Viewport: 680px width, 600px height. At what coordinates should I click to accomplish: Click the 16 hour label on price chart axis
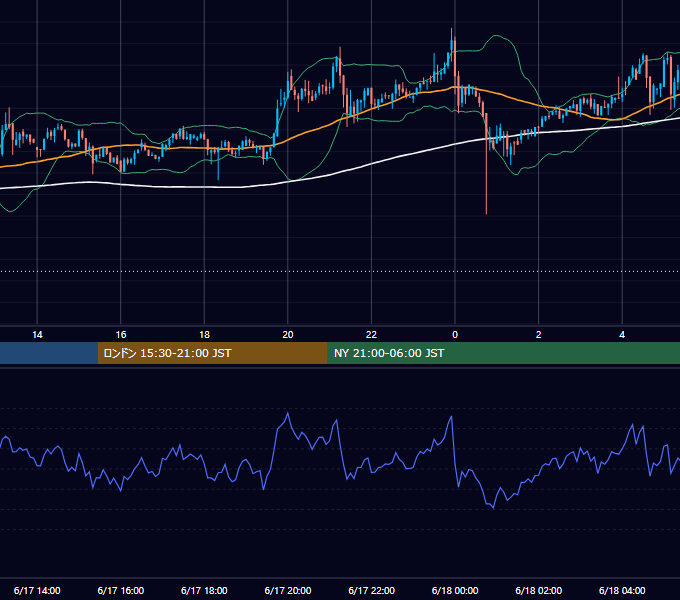[121, 335]
